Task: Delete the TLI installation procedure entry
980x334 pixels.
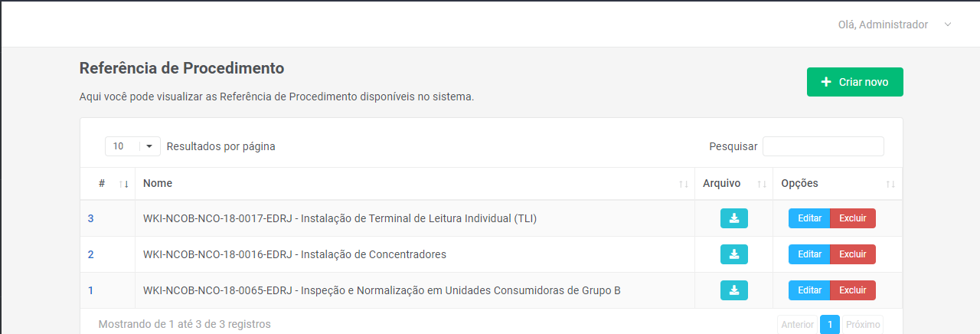Action: (x=852, y=218)
